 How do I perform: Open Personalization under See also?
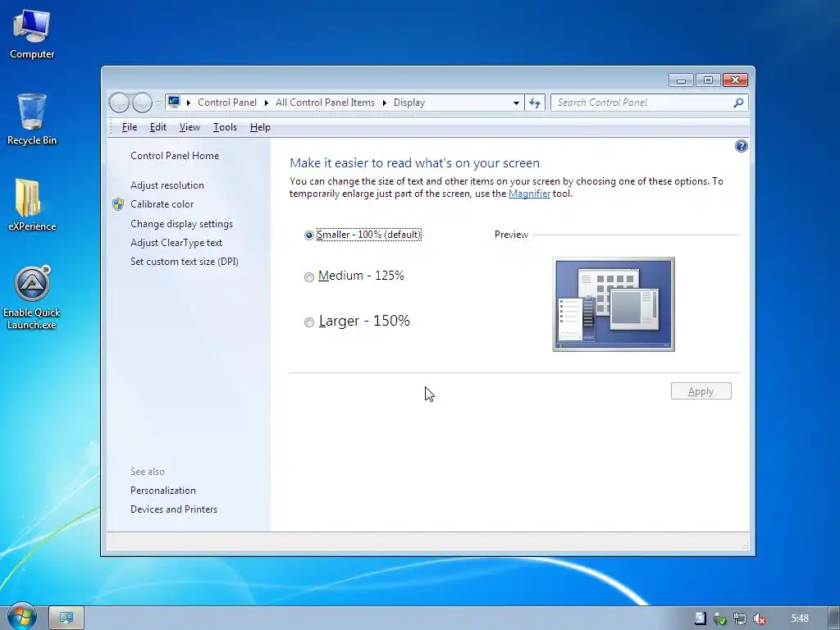163,491
